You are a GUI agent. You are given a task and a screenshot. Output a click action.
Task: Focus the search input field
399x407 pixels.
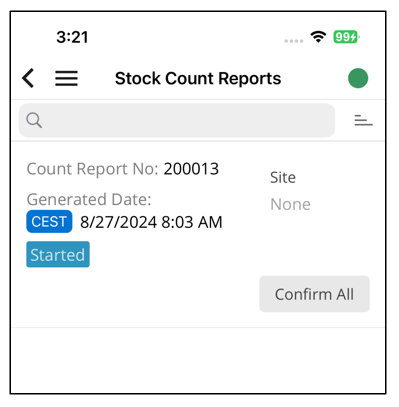point(177,120)
